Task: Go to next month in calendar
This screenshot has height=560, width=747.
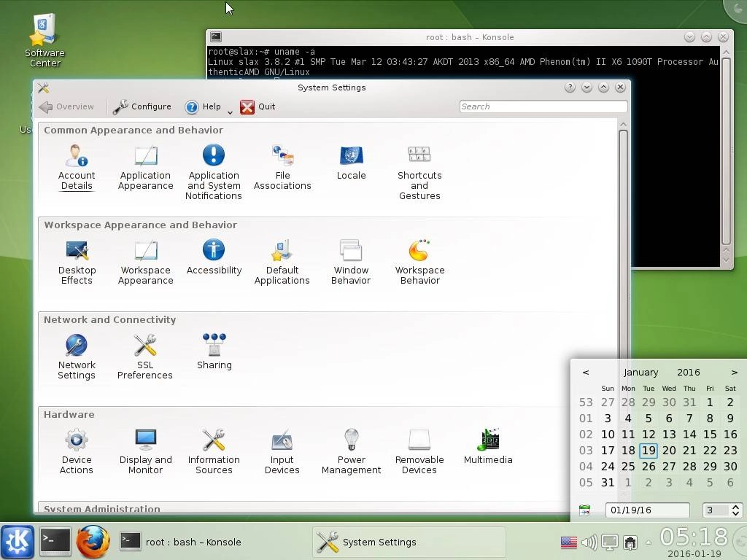Action: coord(734,373)
